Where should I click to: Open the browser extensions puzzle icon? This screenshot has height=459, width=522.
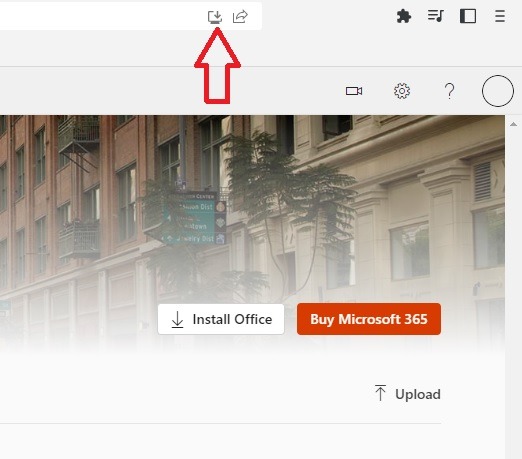coord(404,16)
